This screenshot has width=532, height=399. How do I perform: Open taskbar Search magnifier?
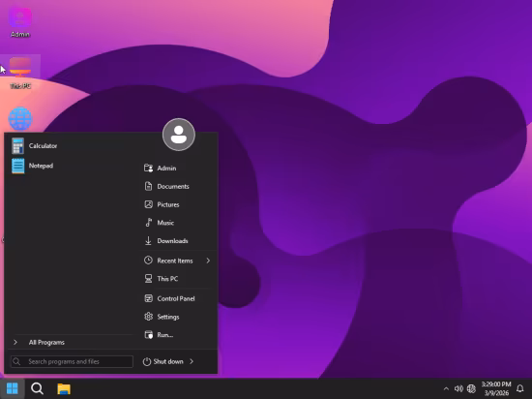(38, 388)
